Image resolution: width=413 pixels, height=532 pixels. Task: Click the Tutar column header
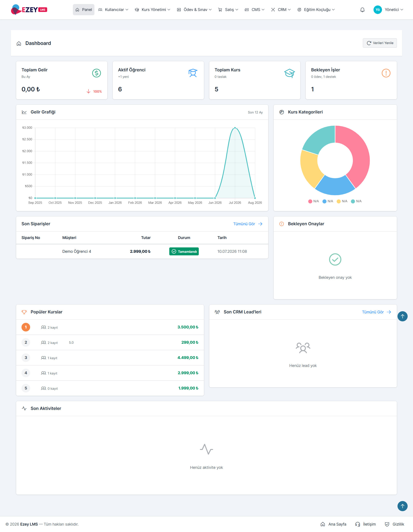tap(146, 238)
